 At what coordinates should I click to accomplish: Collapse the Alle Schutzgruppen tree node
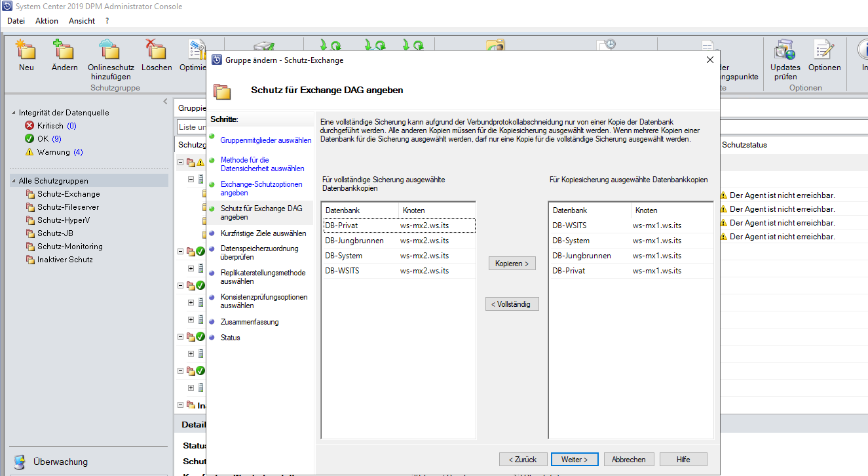click(14, 181)
